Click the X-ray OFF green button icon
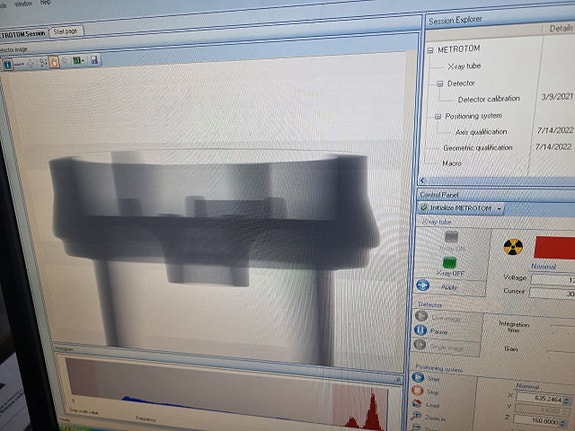The width and height of the screenshot is (575, 431). point(449,263)
